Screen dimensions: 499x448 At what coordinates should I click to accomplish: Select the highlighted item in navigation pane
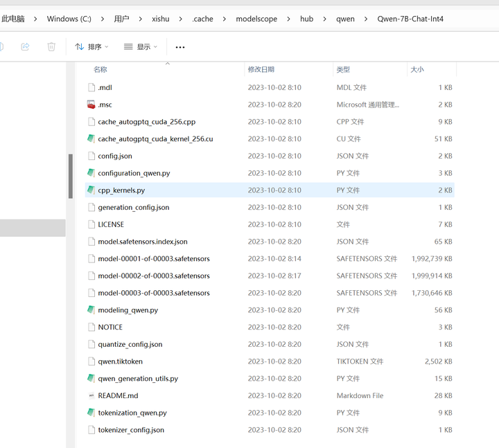pos(33,228)
